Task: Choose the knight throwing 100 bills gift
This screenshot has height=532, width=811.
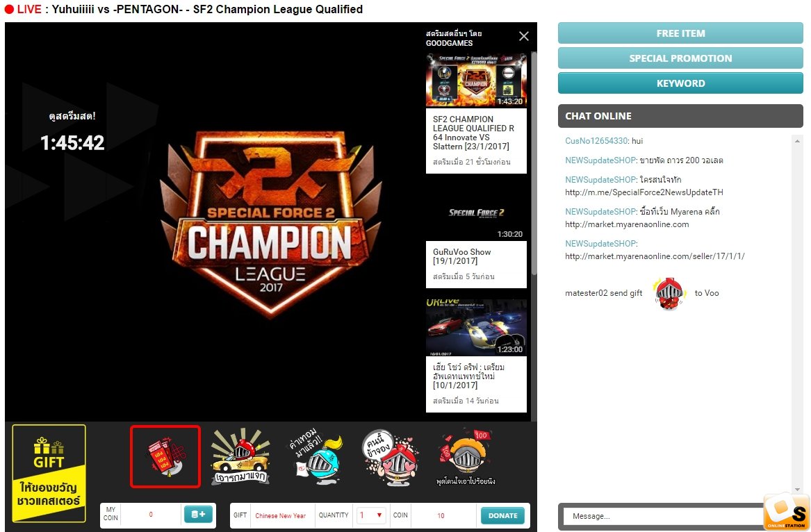Action: tap(466, 456)
